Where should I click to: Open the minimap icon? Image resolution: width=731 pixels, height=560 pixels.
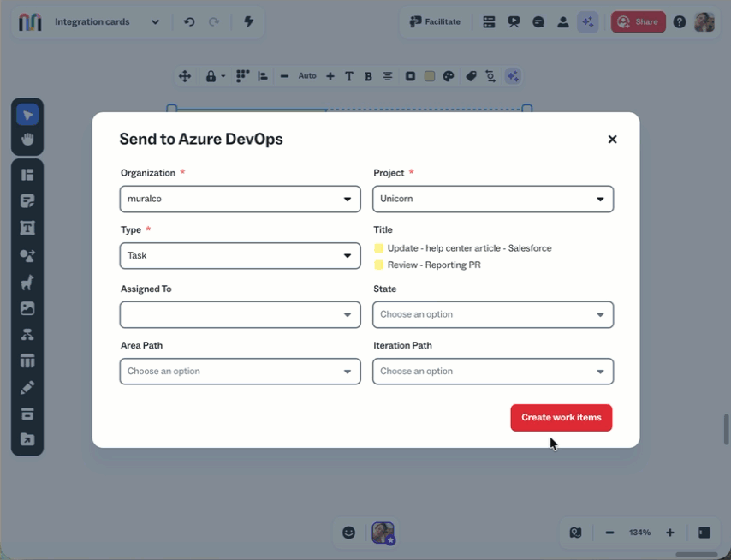[x=576, y=533]
